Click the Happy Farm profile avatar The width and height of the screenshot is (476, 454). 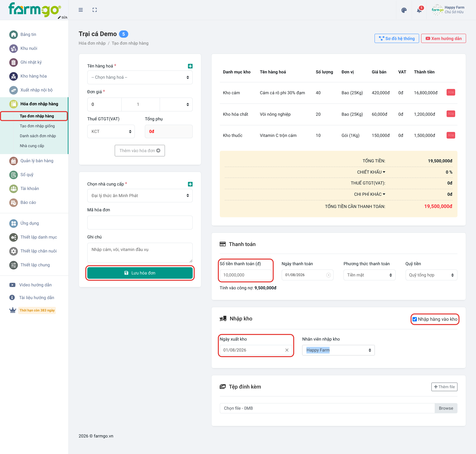point(437,10)
